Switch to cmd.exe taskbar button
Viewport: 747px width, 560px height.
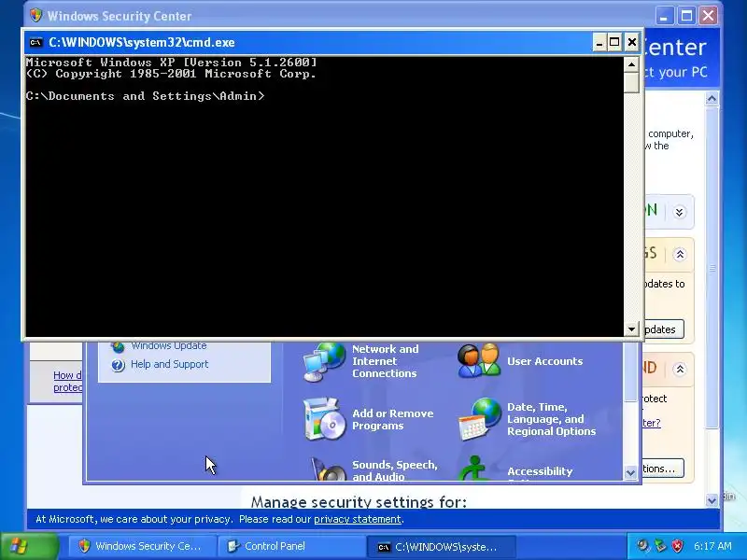point(441,547)
